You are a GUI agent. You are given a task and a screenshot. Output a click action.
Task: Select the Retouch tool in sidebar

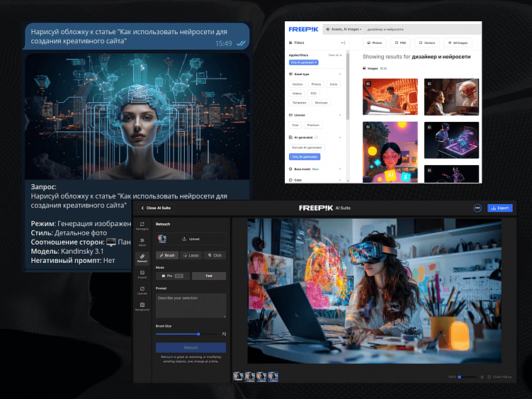(x=142, y=257)
